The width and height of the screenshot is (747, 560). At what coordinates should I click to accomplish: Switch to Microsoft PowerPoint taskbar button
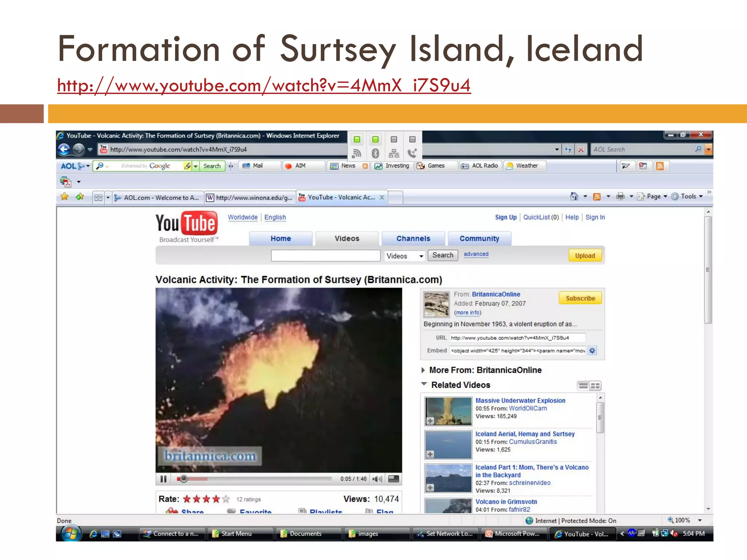(513, 534)
